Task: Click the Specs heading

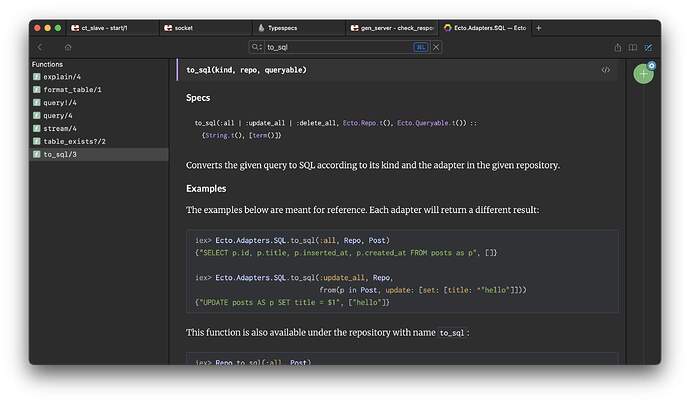Action: tap(198, 98)
